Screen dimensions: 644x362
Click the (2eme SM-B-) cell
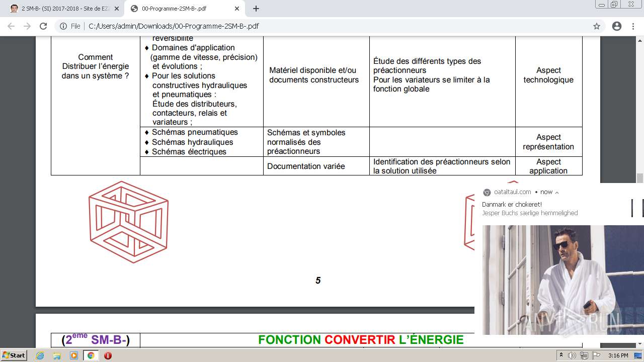[96, 340]
